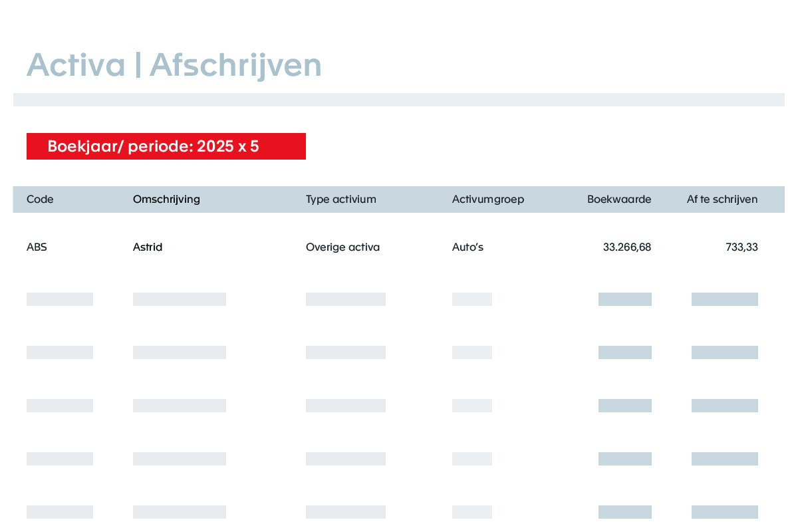Click the placeholder cell directly below Astrid
This screenshot has height=532, width=798.
[180, 299]
